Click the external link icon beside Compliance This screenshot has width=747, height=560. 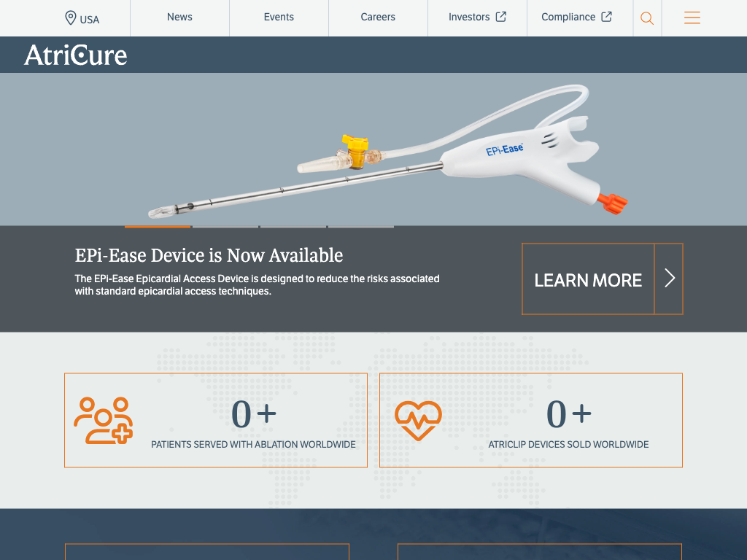pos(606,17)
